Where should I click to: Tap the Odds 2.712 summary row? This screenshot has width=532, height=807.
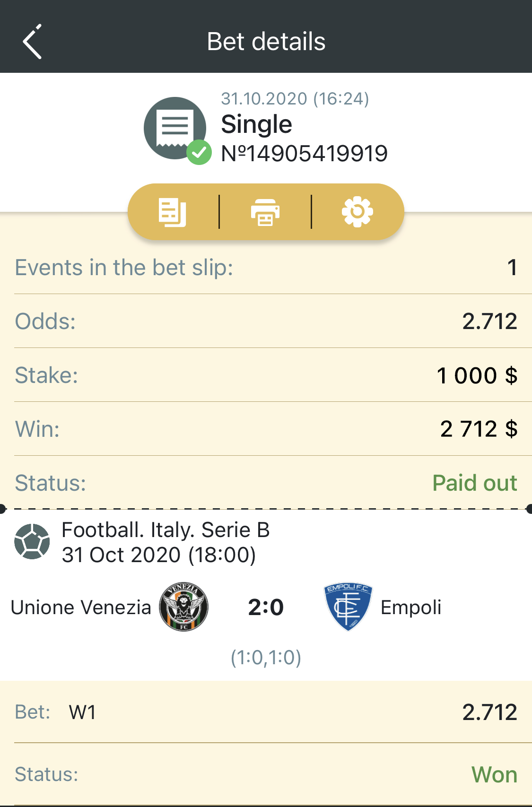[x=266, y=321]
